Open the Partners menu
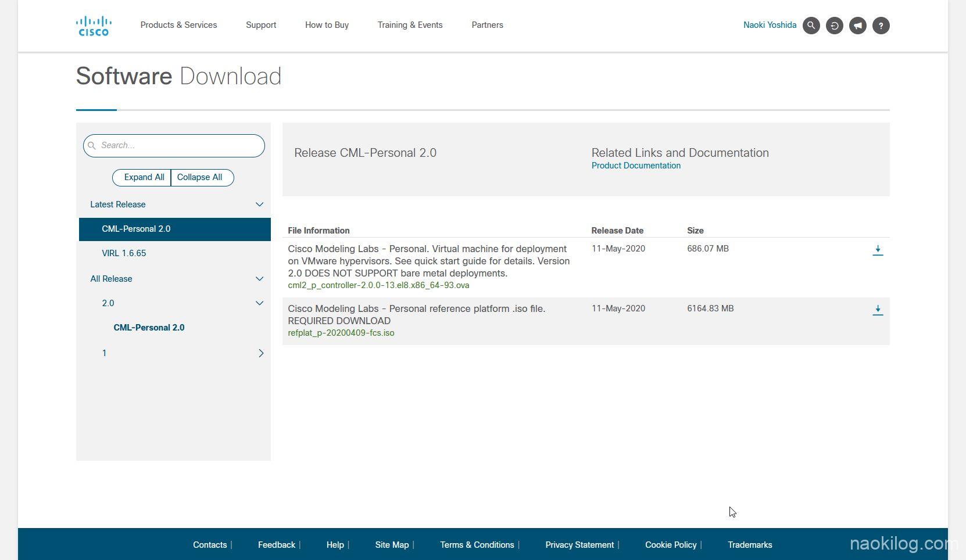Viewport: 966px width, 560px height. coord(487,25)
